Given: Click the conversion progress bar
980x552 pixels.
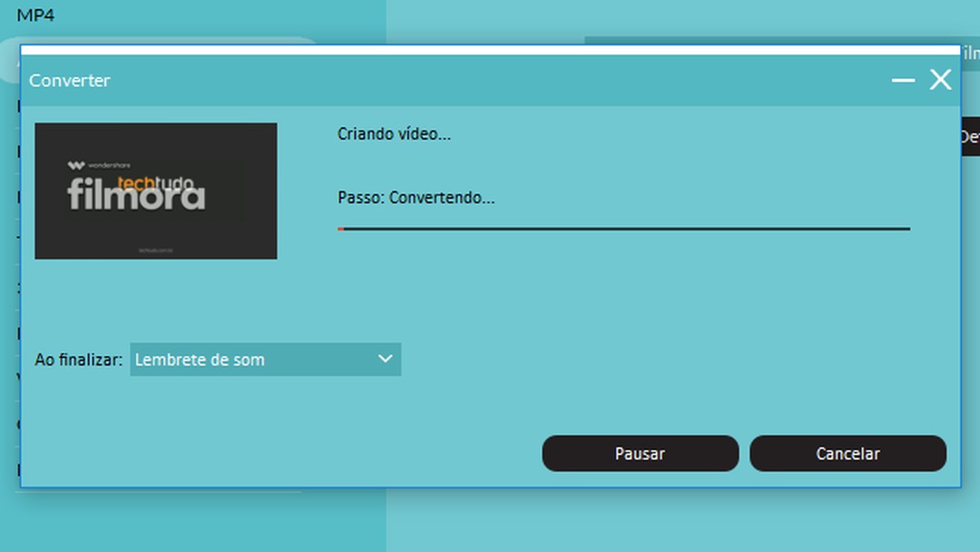Looking at the screenshot, I should [x=624, y=229].
